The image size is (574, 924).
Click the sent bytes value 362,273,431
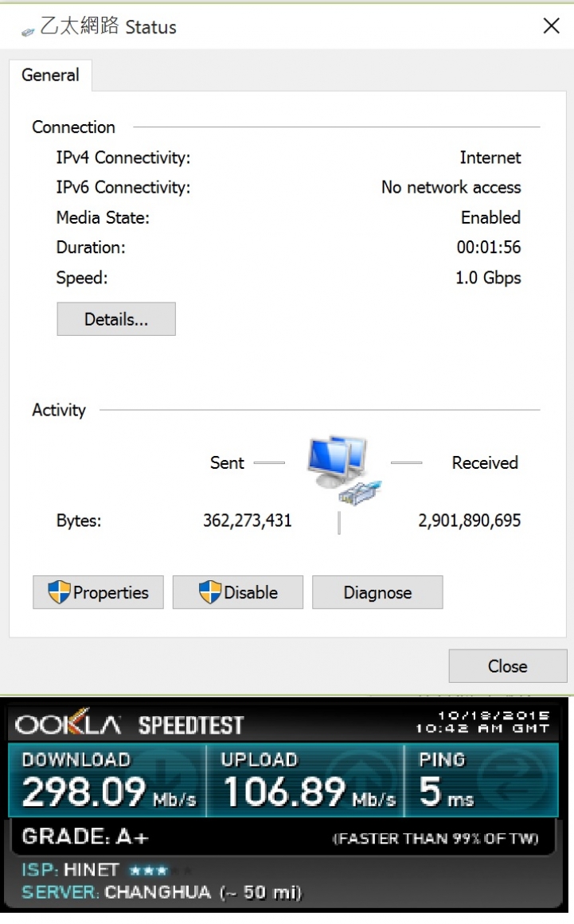pyautogui.click(x=248, y=520)
